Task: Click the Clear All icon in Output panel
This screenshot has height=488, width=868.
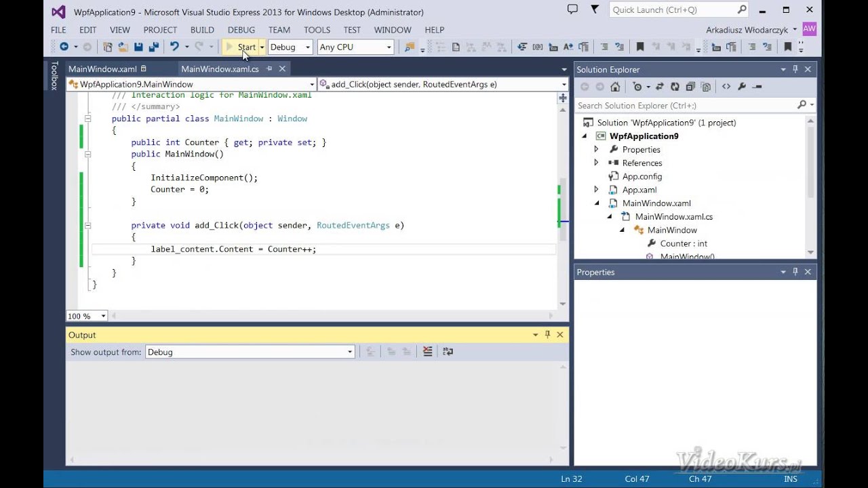Action: point(427,351)
